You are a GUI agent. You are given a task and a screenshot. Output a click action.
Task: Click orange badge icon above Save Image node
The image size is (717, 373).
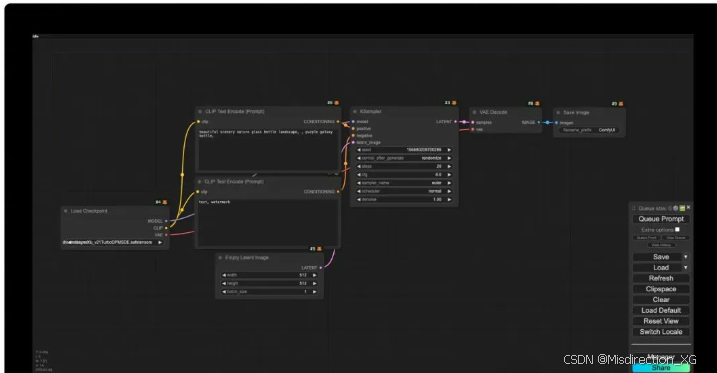point(621,104)
